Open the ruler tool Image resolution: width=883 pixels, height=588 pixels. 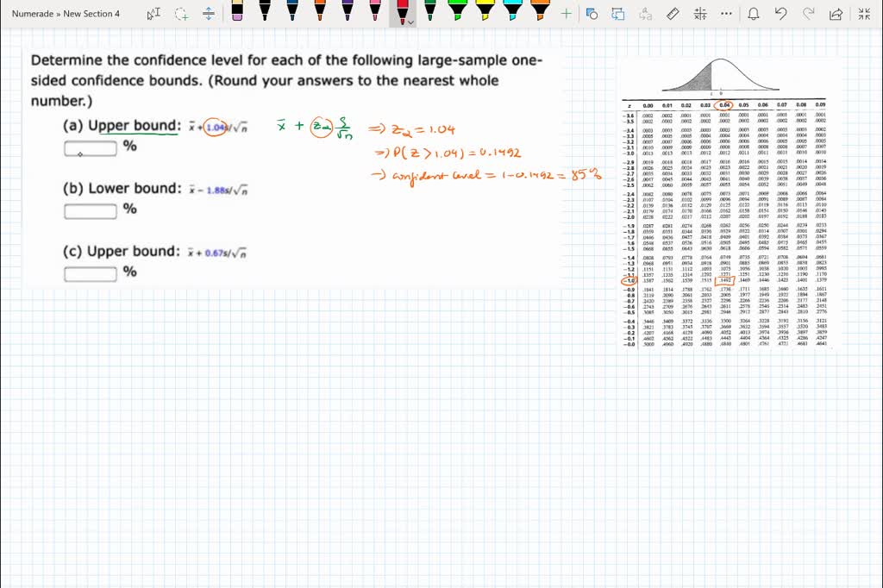click(x=672, y=14)
